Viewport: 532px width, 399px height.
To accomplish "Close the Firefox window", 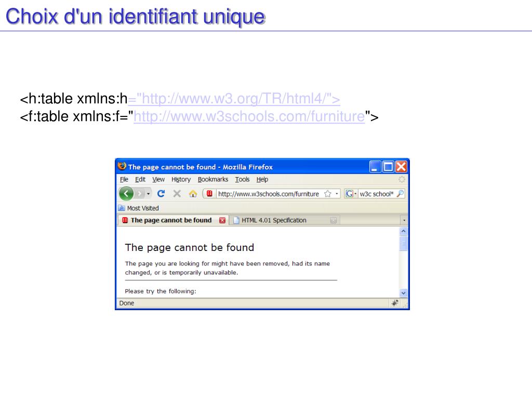I will pos(401,167).
